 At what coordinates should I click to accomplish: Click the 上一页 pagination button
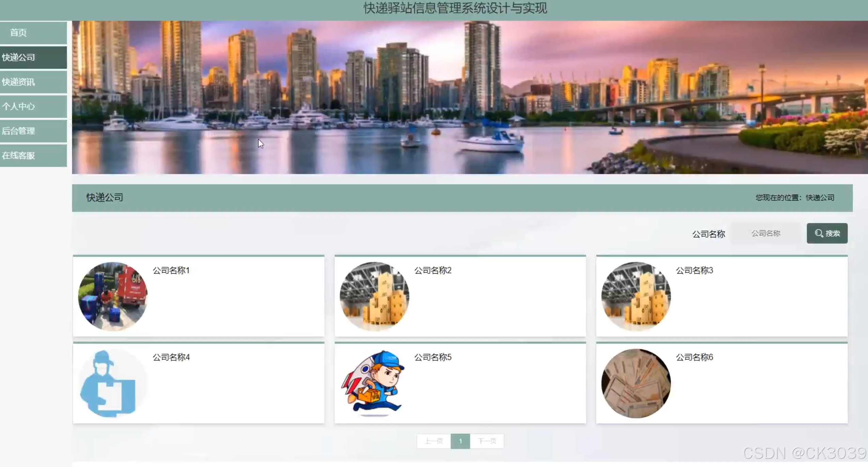coord(434,441)
